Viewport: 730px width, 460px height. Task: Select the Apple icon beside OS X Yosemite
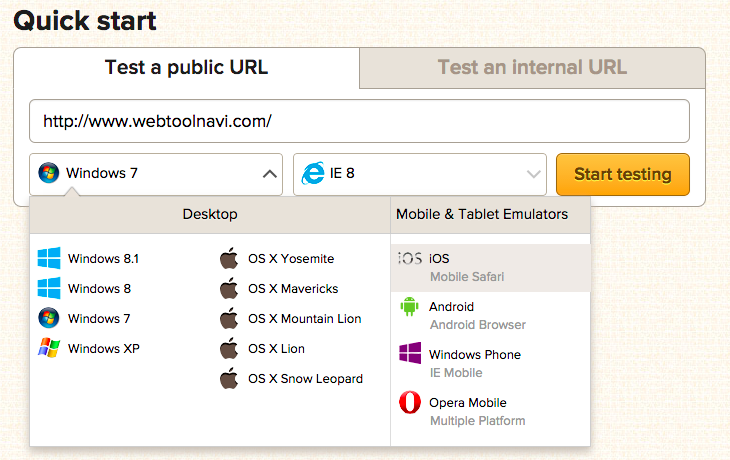point(229,258)
